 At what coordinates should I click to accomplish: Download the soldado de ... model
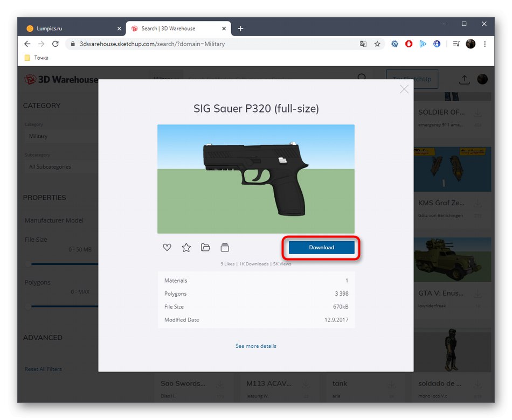[x=478, y=385]
